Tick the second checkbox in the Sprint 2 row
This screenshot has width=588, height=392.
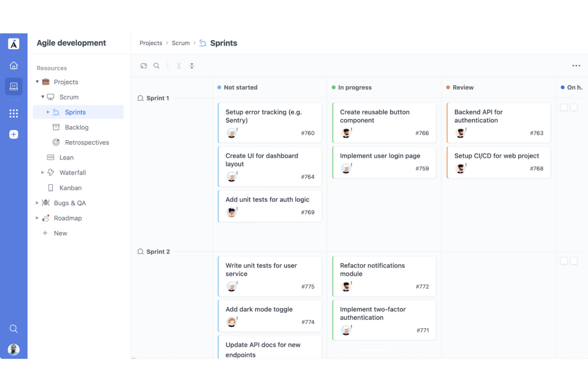[574, 261]
